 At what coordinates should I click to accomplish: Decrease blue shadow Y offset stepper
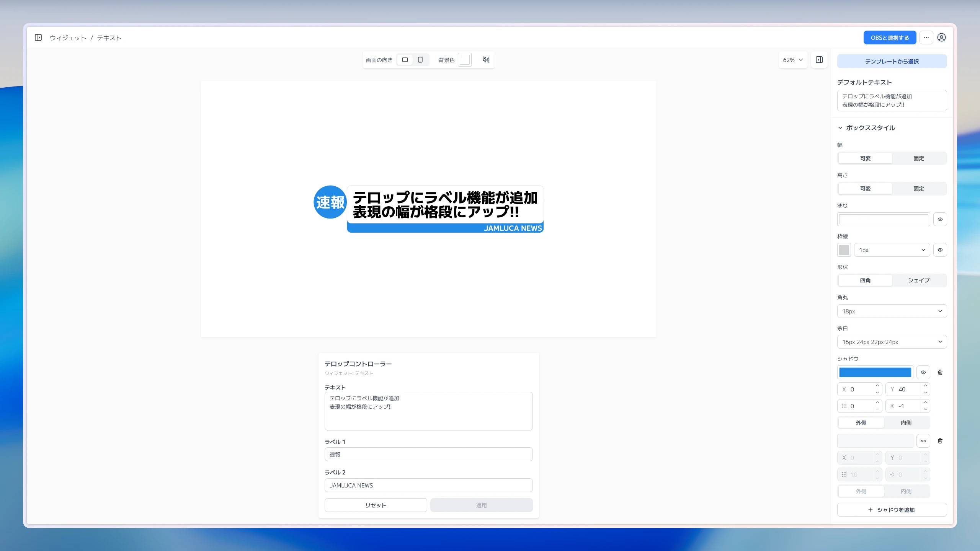pyautogui.click(x=926, y=393)
